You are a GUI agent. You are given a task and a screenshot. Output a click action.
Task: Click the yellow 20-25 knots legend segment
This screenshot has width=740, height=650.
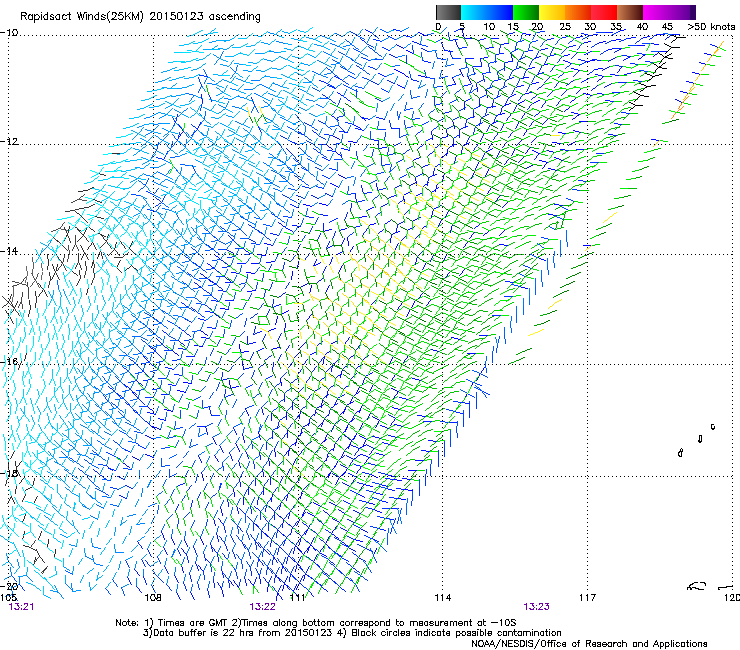click(x=552, y=12)
